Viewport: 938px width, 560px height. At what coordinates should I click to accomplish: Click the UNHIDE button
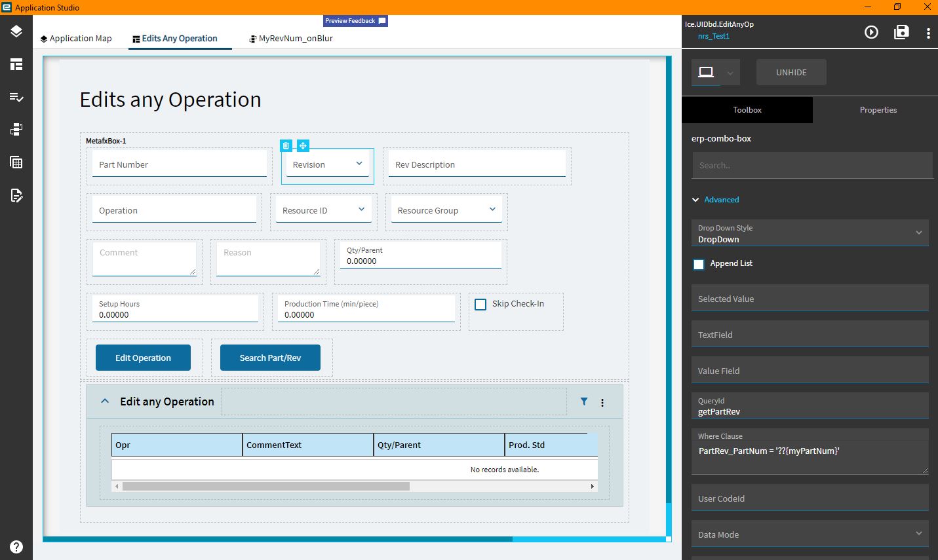coord(791,72)
